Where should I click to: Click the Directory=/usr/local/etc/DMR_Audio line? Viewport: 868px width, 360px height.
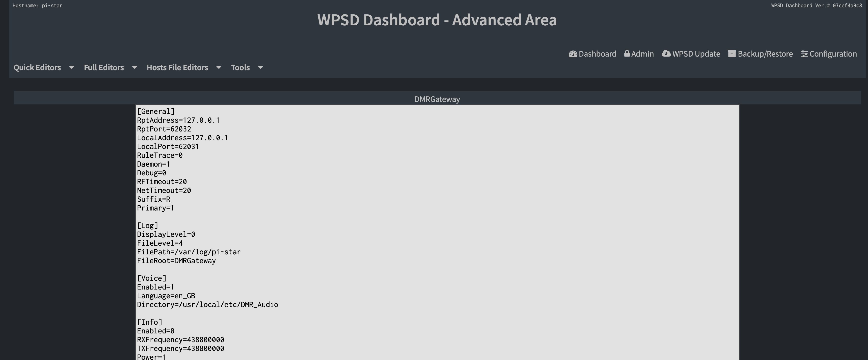pyautogui.click(x=207, y=304)
